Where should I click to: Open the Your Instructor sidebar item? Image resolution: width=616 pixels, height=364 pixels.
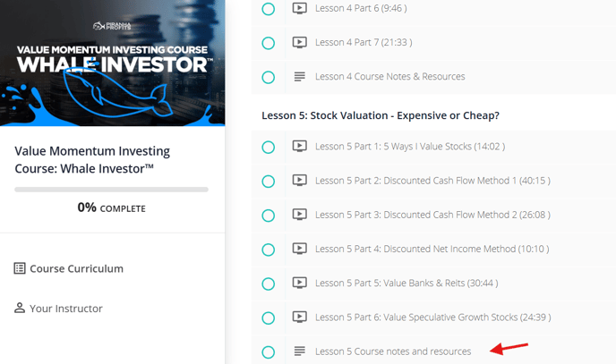pyautogui.click(x=58, y=309)
